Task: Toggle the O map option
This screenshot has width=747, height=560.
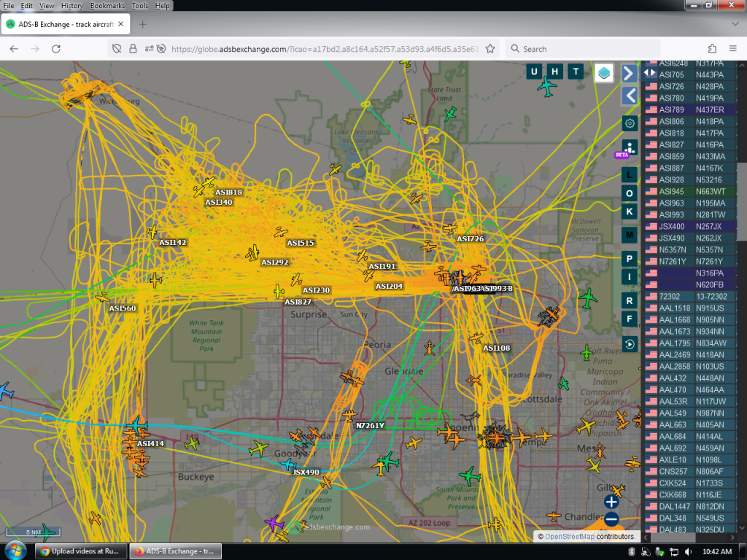Action: click(x=630, y=193)
